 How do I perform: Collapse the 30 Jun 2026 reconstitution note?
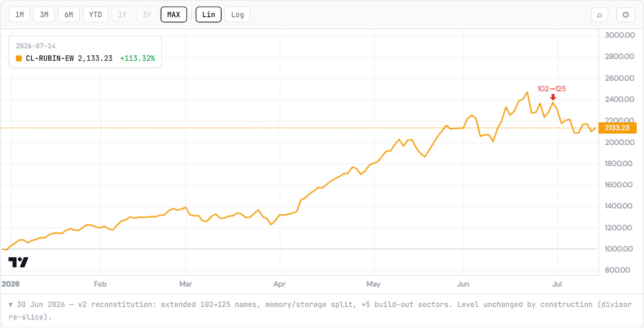click(11, 305)
